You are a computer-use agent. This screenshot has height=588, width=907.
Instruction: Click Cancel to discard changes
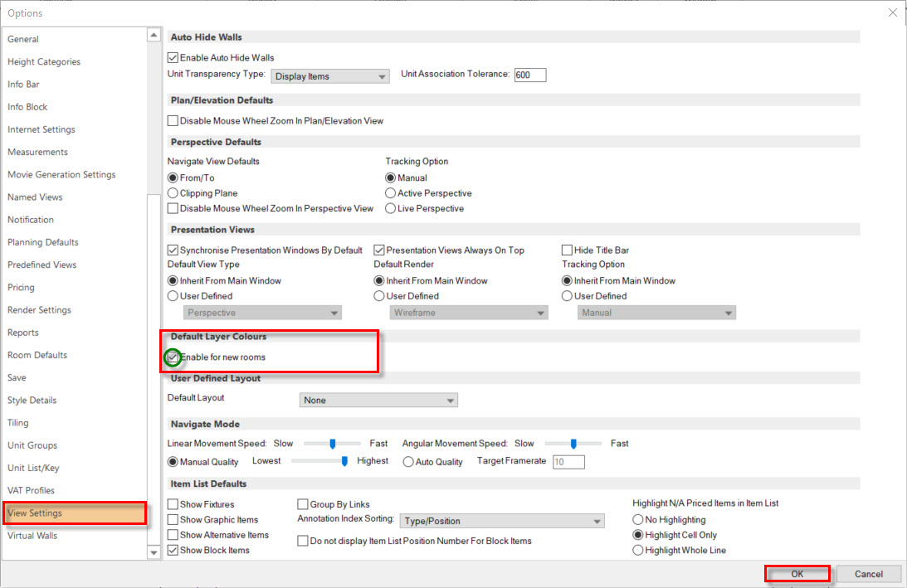tap(869, 573)
